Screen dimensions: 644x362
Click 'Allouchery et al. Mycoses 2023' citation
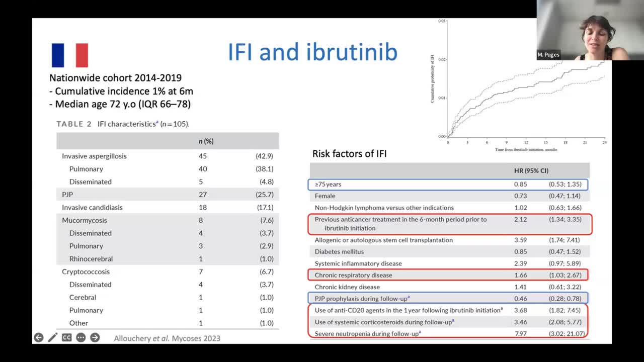(167, 338)
